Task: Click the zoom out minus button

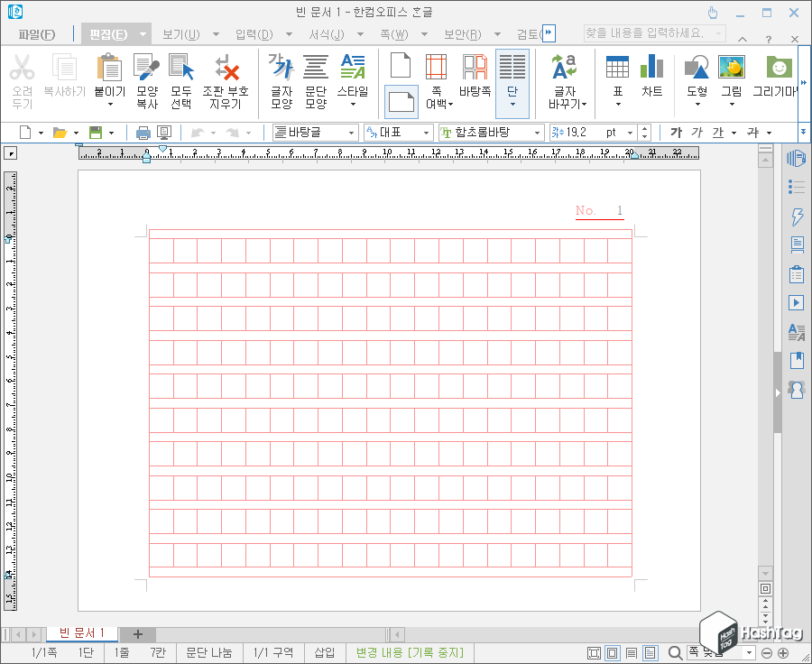Action: click(x=767, y=653)
